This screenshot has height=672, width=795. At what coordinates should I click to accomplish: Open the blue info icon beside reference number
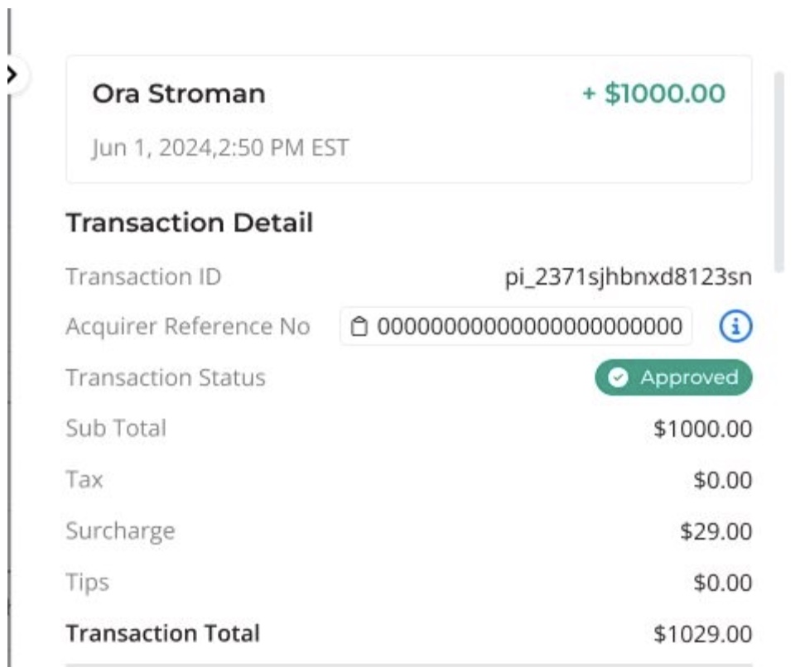pos(735,326)
